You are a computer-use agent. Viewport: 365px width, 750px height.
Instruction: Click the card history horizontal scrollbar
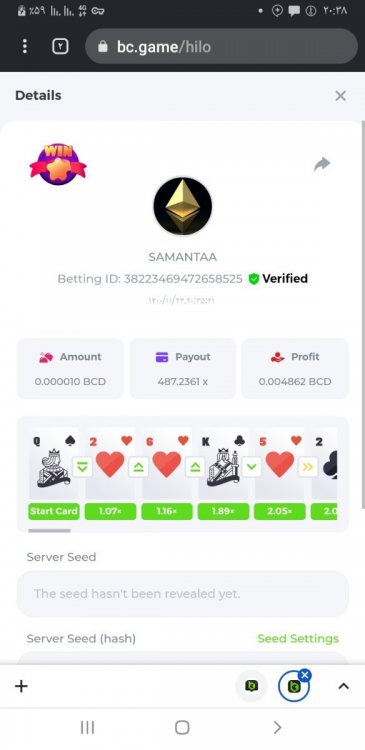pos(49,530)
